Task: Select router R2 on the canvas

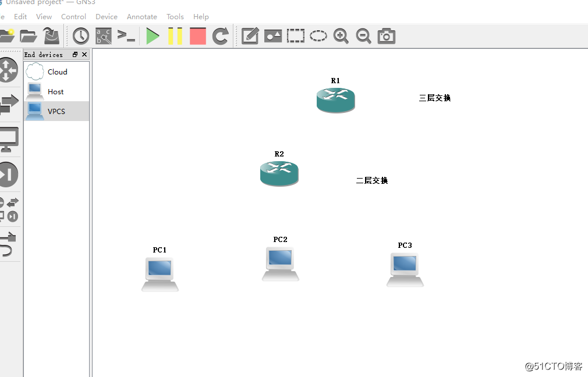Action: click(x=279, y=173)
